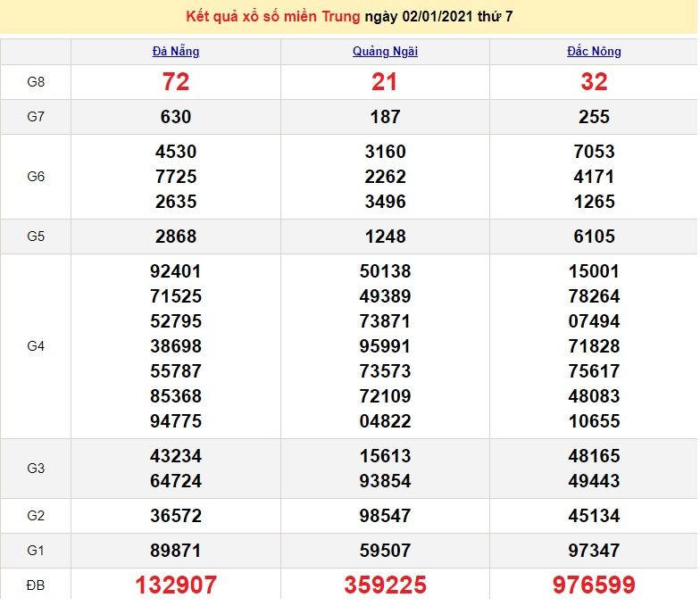700x606 pixels.
Task: Select the G5 number 1248
Action: pos(385,237)
